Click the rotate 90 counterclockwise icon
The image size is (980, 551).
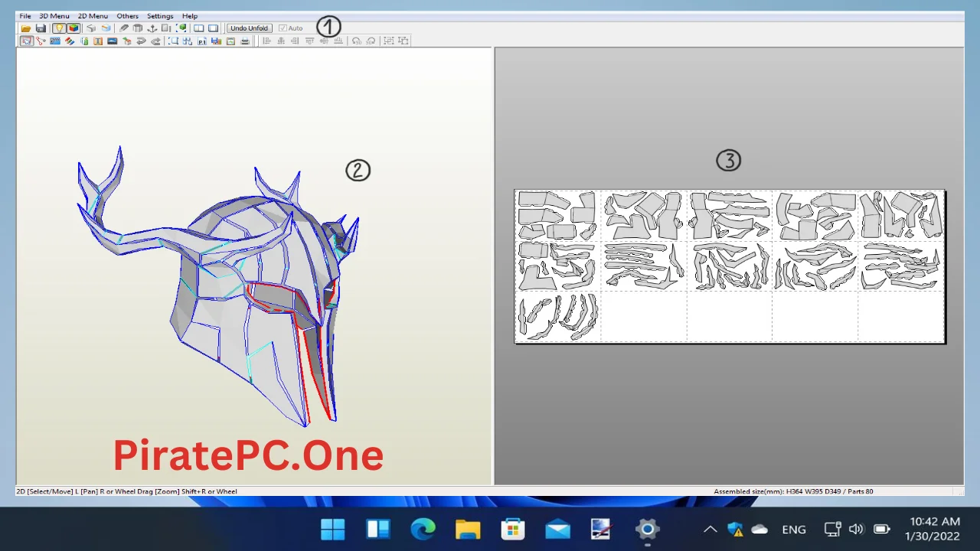click(357, 41)
